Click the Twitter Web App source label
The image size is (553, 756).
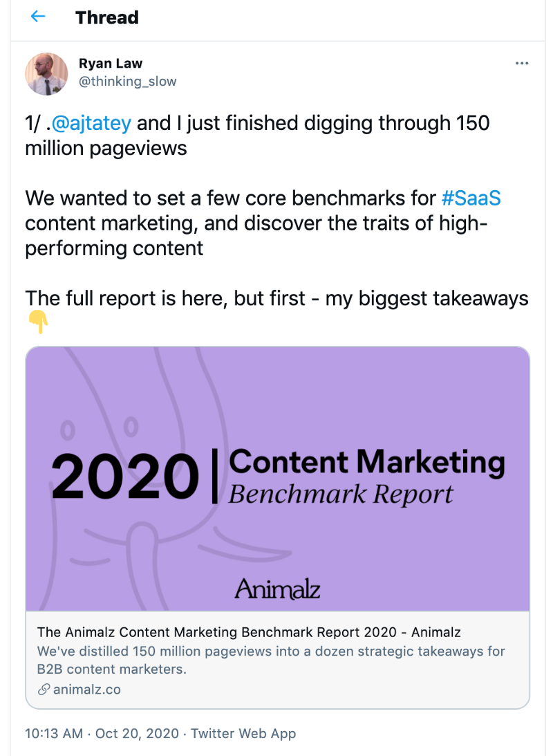pyautogui.click(x=243, y=733)
